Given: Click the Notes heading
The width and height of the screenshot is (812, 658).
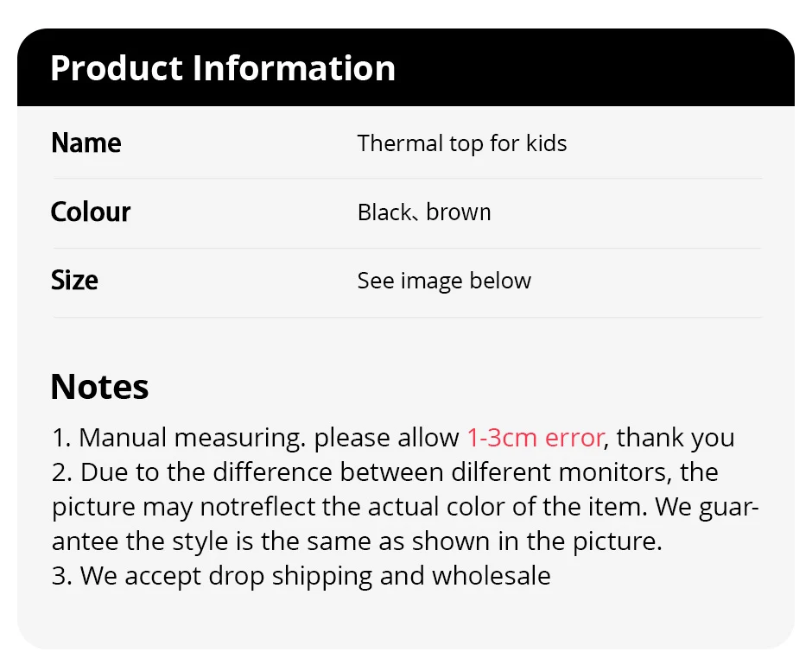Looking at the screenshot, I should [99, 387].
